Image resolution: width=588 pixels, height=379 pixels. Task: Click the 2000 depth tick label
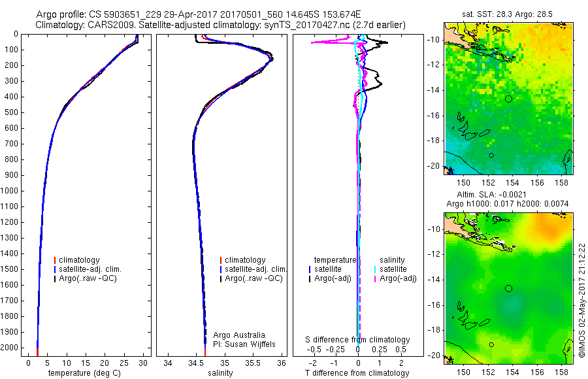[10, 348]
